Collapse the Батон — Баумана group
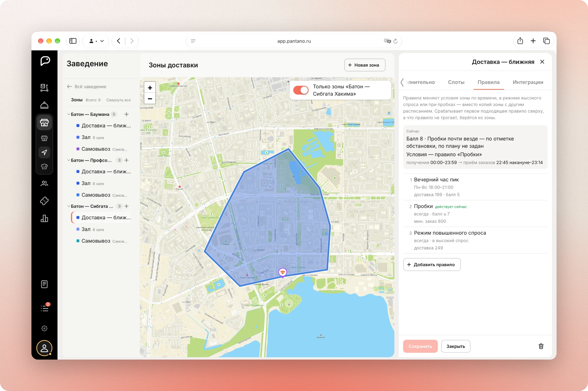This screenshot has height=391, width=588. [69, 114]
